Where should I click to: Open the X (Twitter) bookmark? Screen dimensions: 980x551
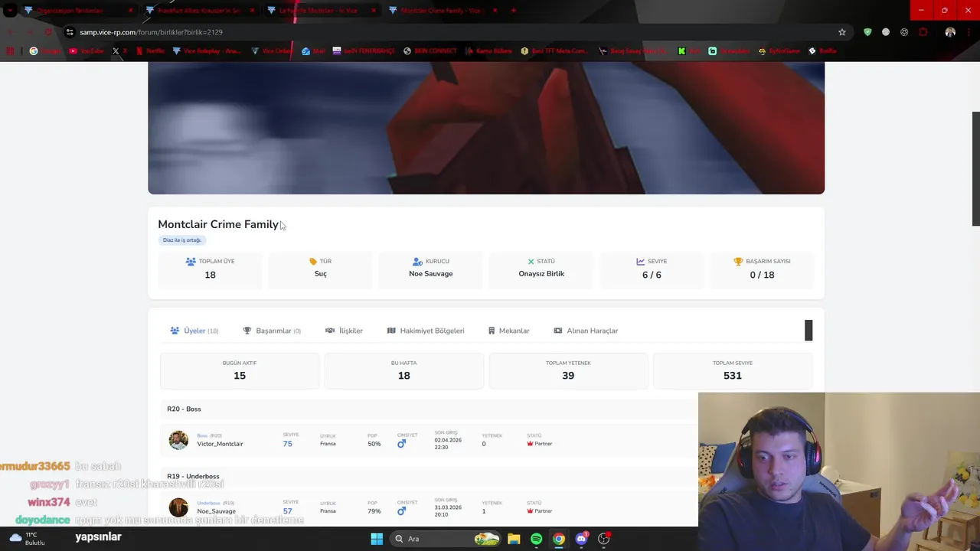[x=119, y=51]
